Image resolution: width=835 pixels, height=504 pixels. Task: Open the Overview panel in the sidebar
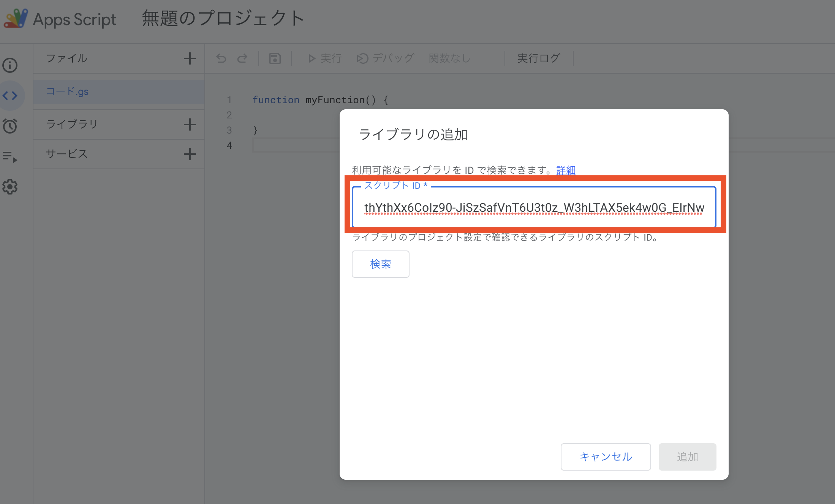(x=10, y=65)
